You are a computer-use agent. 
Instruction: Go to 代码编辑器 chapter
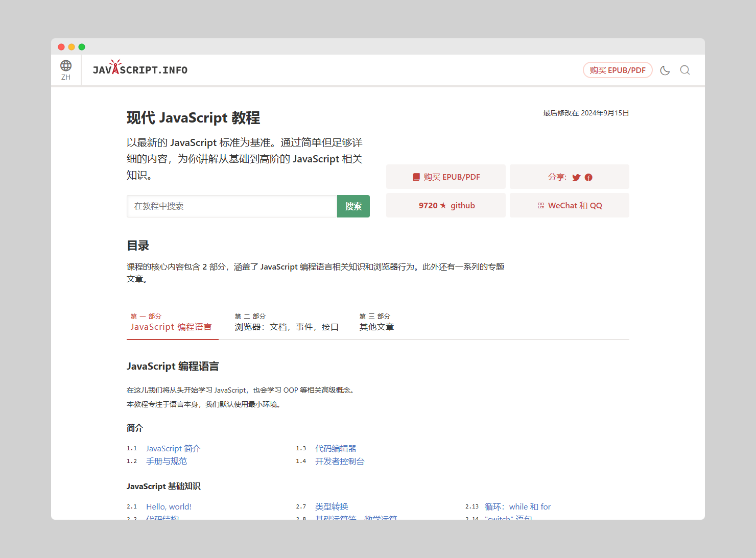336,449
